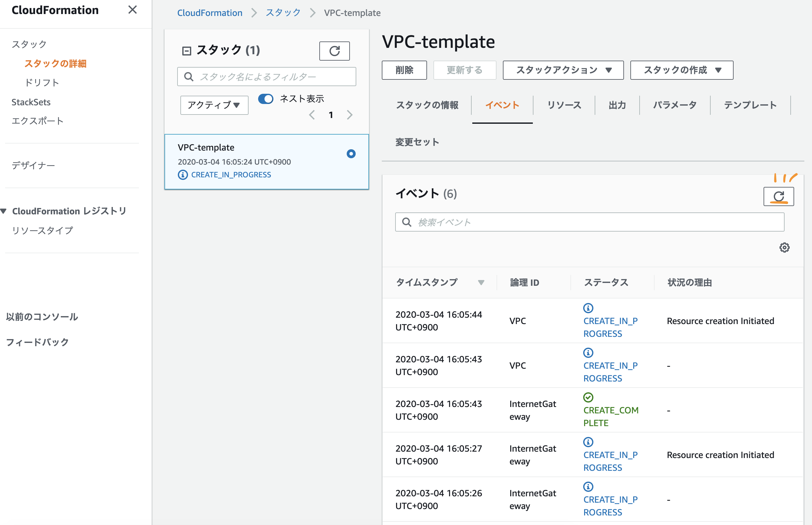This screenshot has height=525, width=812.
Task: Select the VPC-template stack radio button
Action: pyautogui.click(x=351, y=154)
